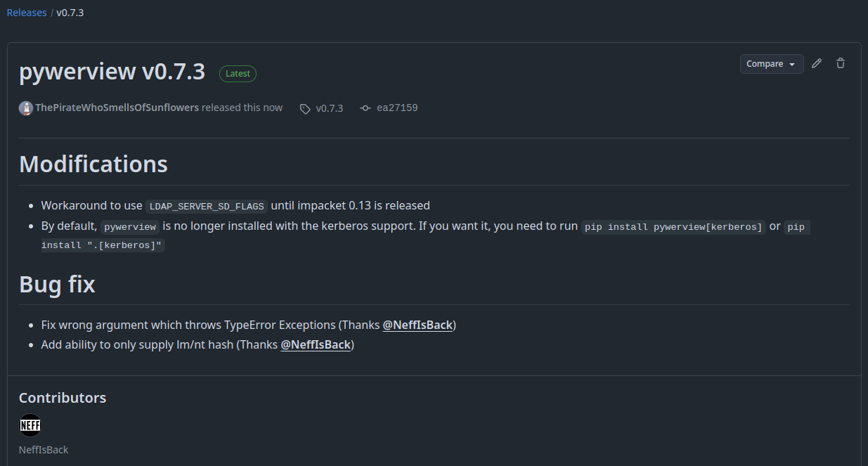Click the Compare dropdown caret arrow
Image resolution: width=868 pixels, height=466 pixels.
[792, 65]
